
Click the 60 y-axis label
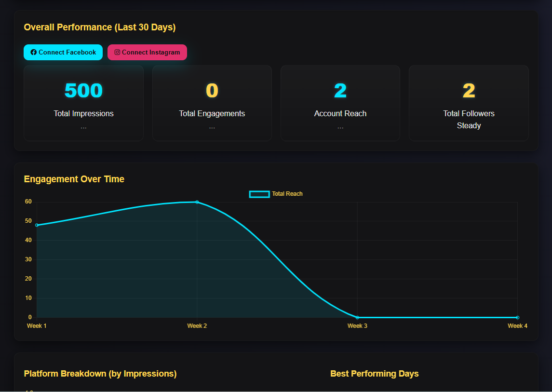[x=28, y=202]
